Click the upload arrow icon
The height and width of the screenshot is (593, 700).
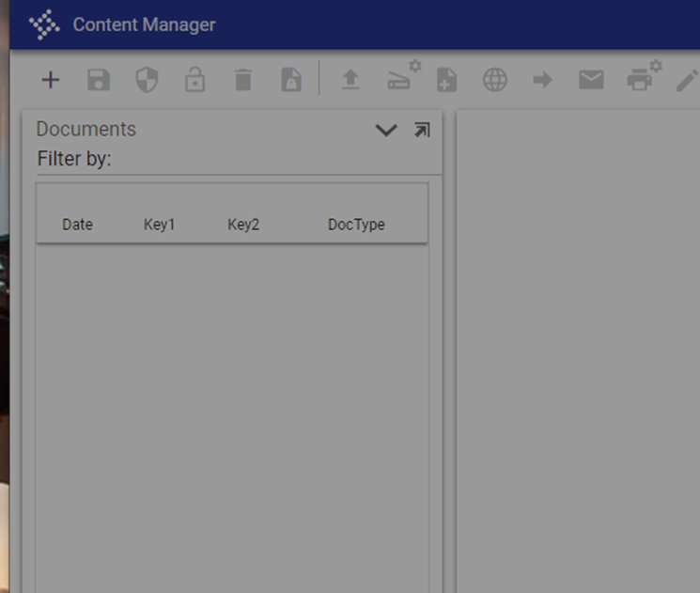(x=350, y=80)
